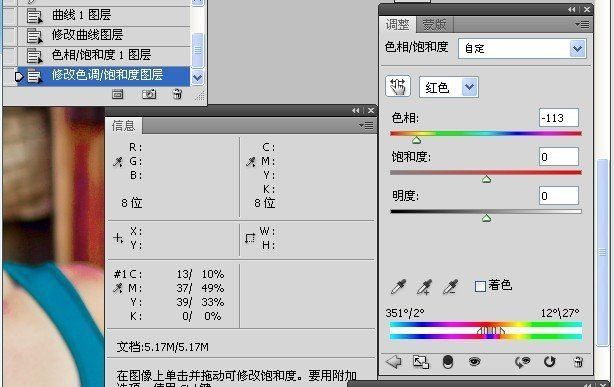This screenshot has height=387, width=614.
Task: Enable the 着色 colorize checkbox
Action: click(480, 286)
